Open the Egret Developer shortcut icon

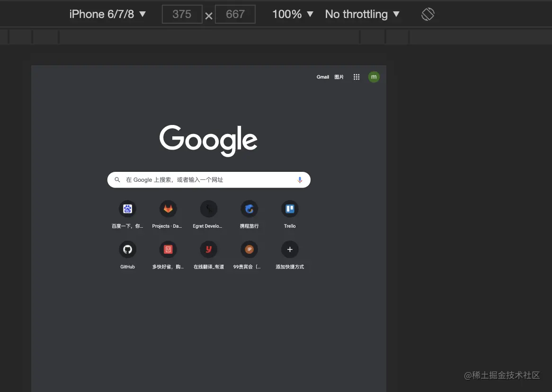pos(209,209)
